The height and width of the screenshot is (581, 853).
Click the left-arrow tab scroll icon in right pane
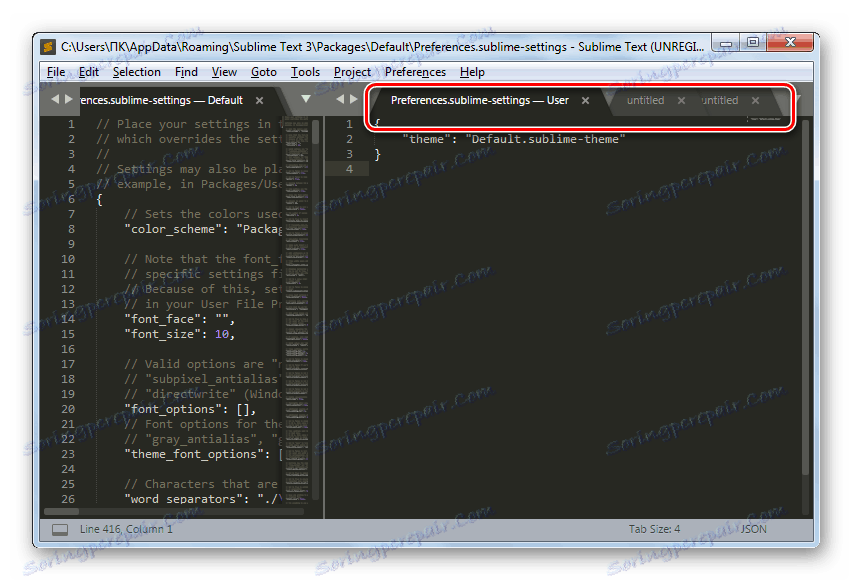click(x=340, y=99)
